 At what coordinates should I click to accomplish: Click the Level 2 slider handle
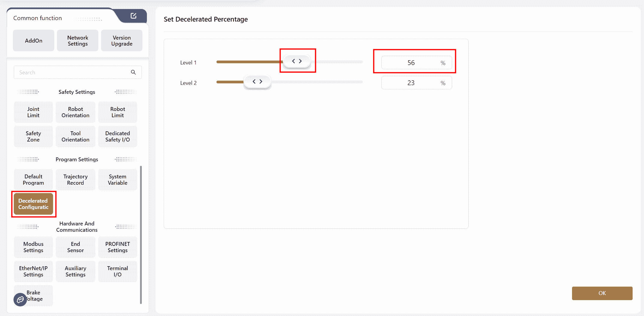pyautogui.click(x=257, y=82)
